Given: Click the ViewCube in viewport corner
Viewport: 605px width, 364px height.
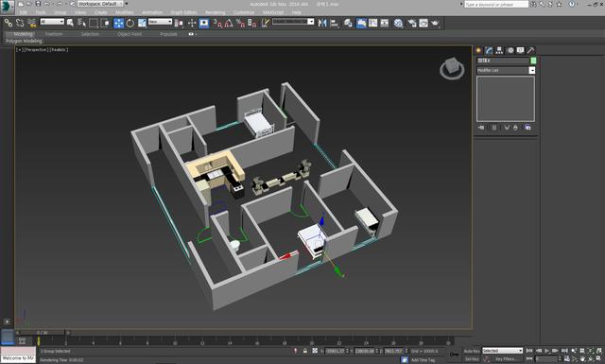Looking at the screenshot, I should [x=452, y=68].
